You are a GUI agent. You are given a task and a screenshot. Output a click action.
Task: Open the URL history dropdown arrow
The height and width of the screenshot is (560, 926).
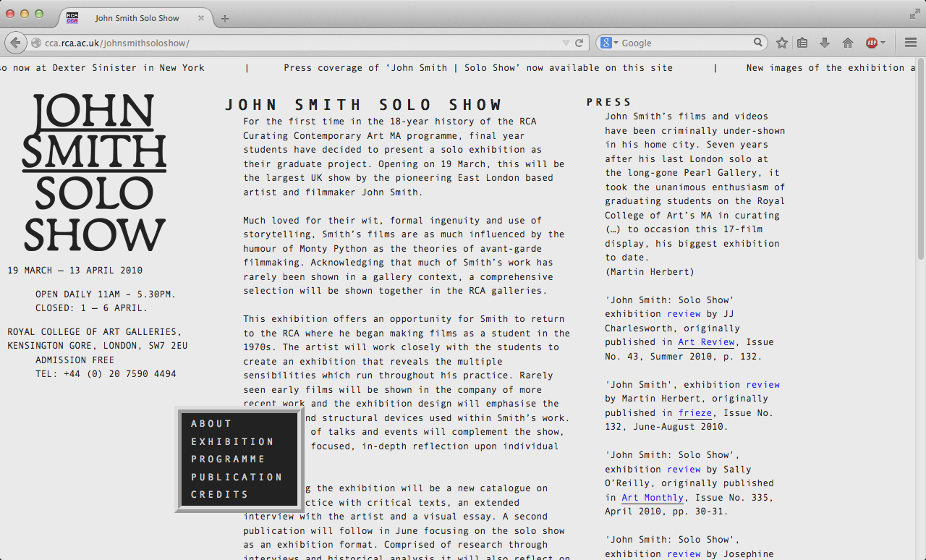click(566, 43)
